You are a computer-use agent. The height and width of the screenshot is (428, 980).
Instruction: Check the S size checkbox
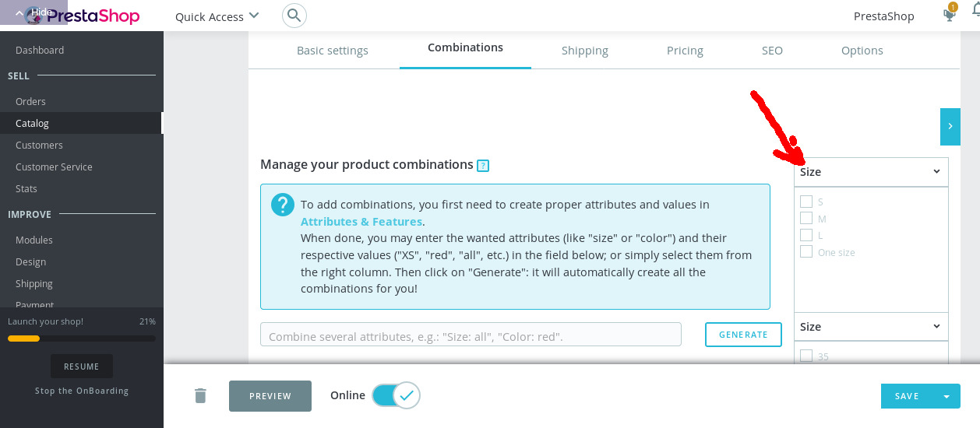[x=806, y=202]
